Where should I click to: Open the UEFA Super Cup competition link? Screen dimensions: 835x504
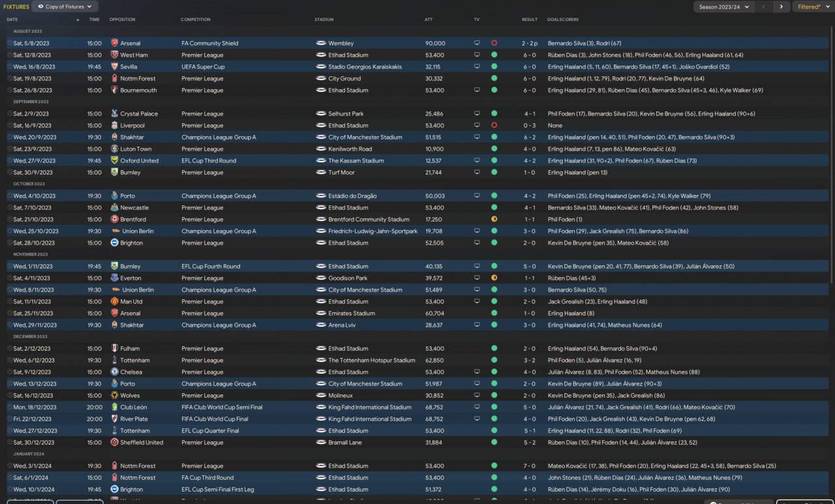pyautogui.click(x=203, y=67)
